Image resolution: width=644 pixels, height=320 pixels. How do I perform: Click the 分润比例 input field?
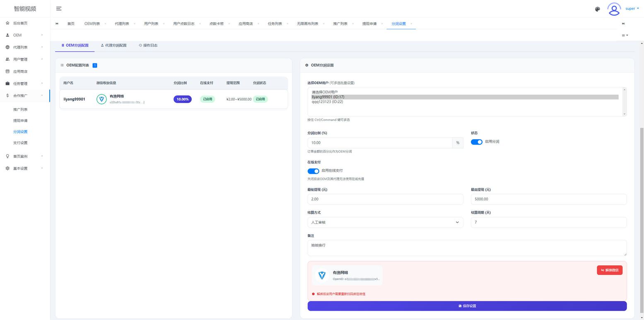coord(380,143)
